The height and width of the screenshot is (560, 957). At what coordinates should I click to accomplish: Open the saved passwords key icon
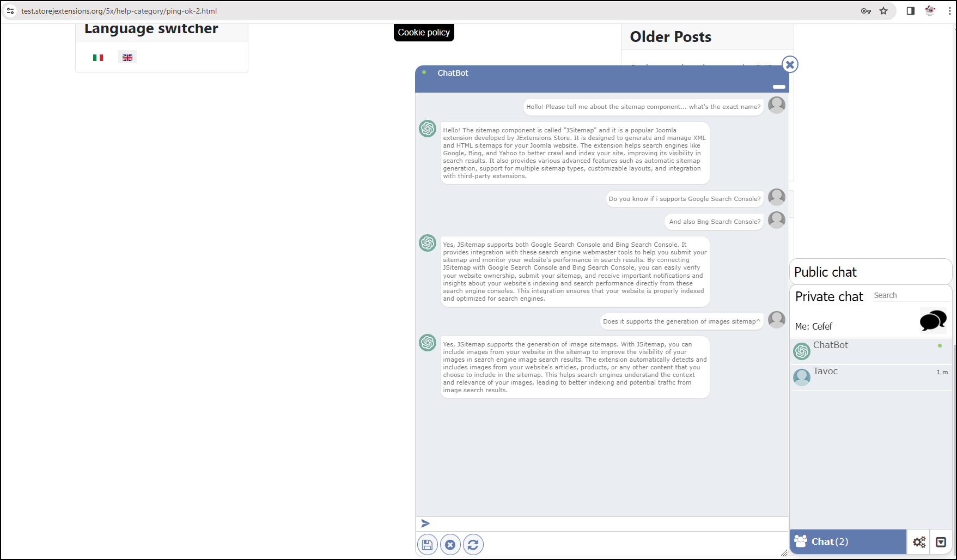click(x=866, y=11)
